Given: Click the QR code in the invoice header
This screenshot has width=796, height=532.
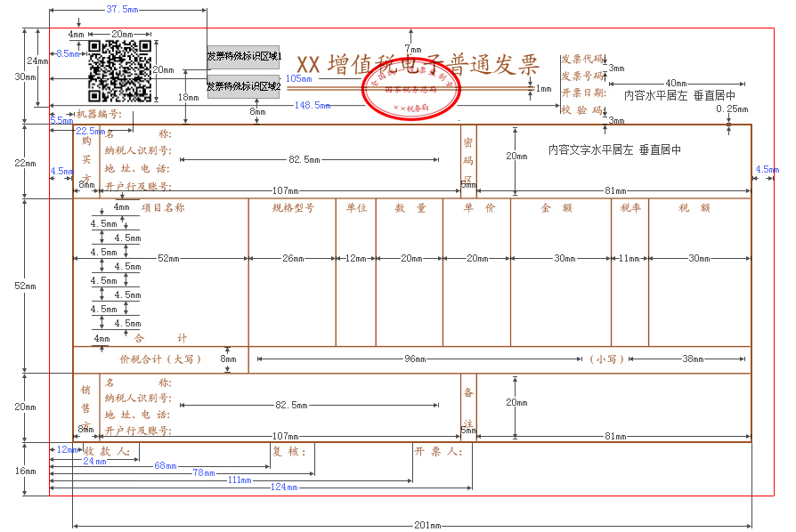Looking at the screenshot, I should 120,71.
